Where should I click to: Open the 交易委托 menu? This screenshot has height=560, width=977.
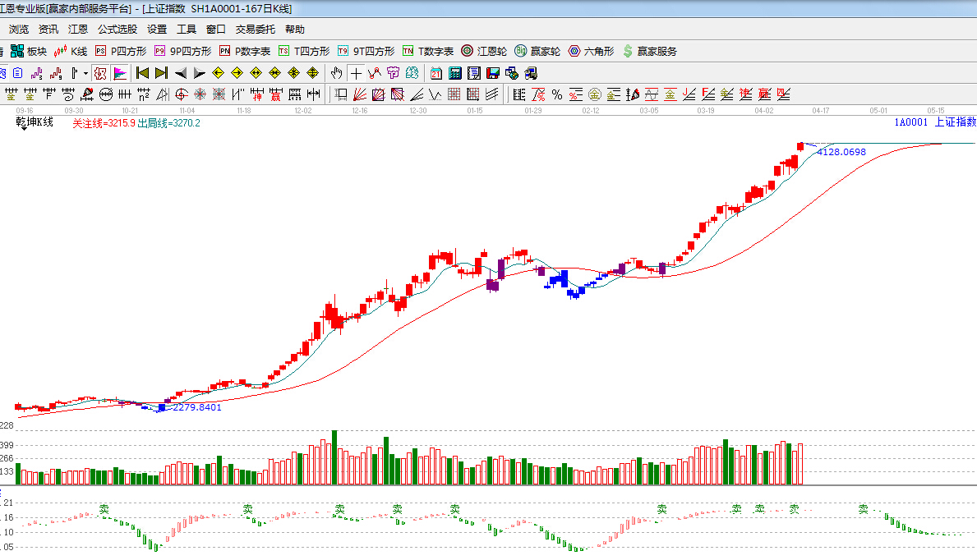(255, 30)
